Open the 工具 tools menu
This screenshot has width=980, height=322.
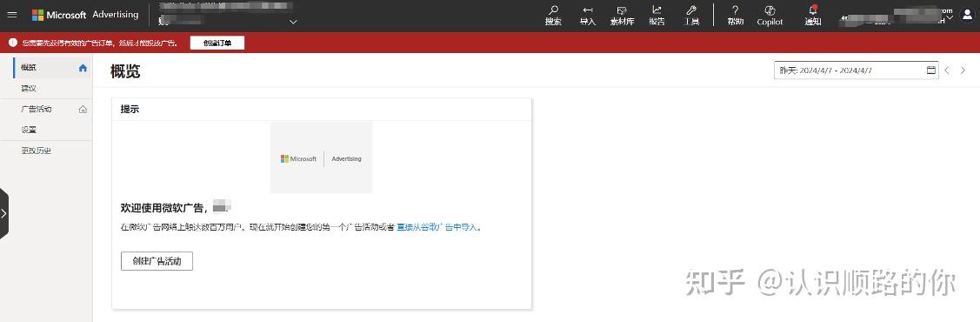[x=691, y=16]
